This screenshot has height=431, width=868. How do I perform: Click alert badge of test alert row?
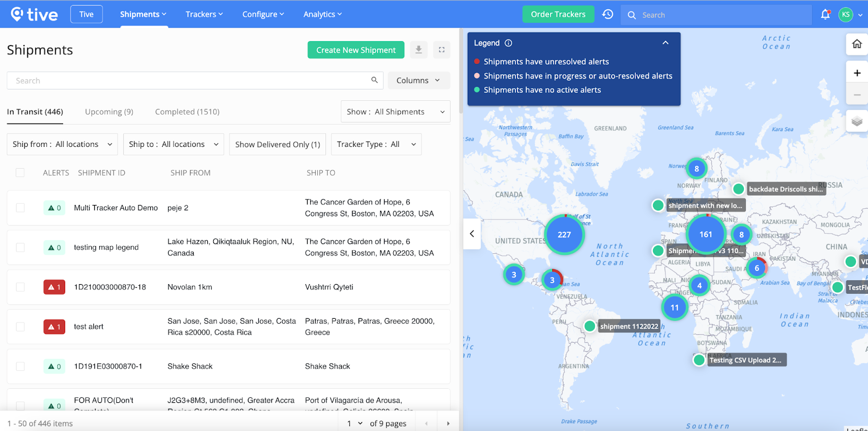click(54, 327)
